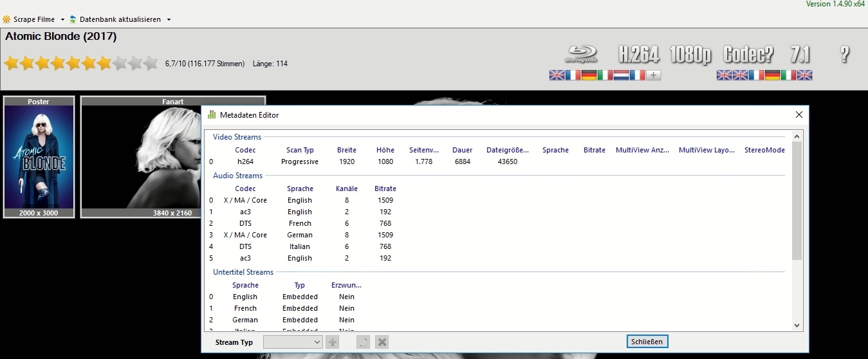Click the German flag under the Codec? badge

[773, 75]
